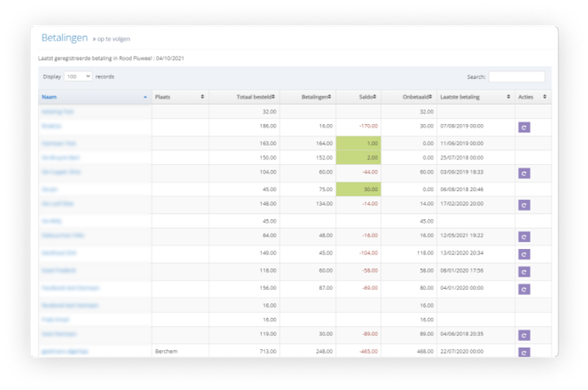Click the action icon for the 12/05/2021 payment row
This screenshot has width=588, height=390.
point(524,237)
